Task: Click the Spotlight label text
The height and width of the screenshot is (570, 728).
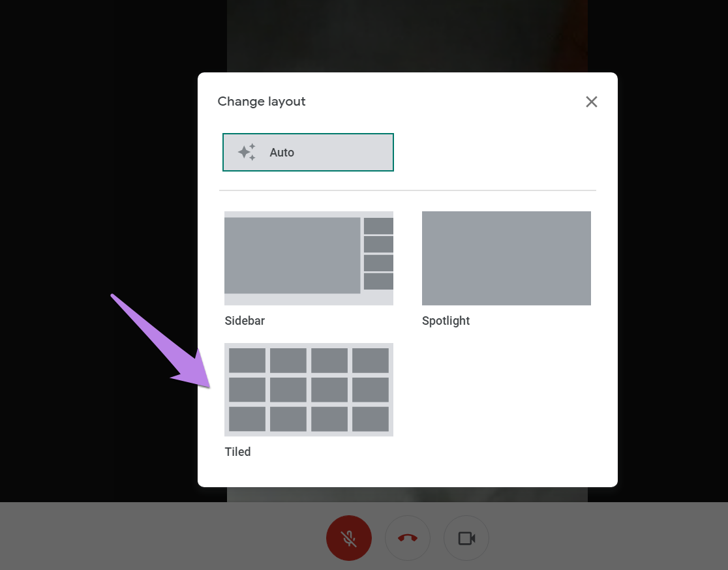Action: (x=446, y=321)
